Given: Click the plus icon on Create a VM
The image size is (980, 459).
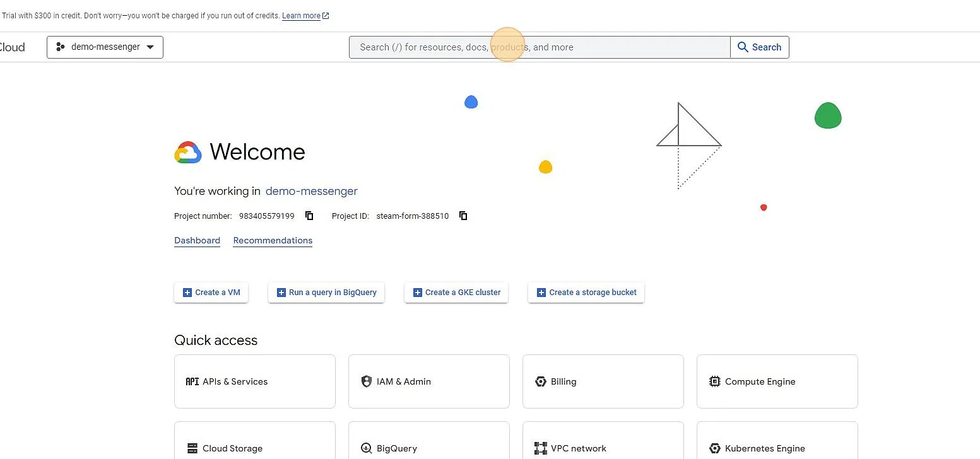Looking at the screenshot, I should pos(187,293).
